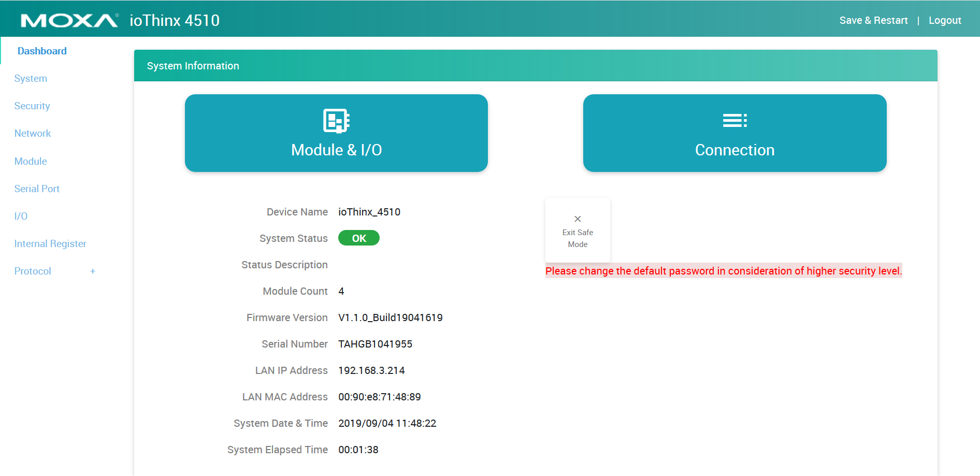
Task: Open the Connection tile
Action: coord(734,133)
